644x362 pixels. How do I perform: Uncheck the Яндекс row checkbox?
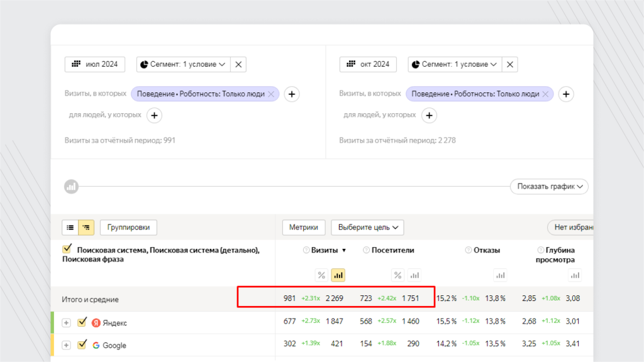point(82,322)
